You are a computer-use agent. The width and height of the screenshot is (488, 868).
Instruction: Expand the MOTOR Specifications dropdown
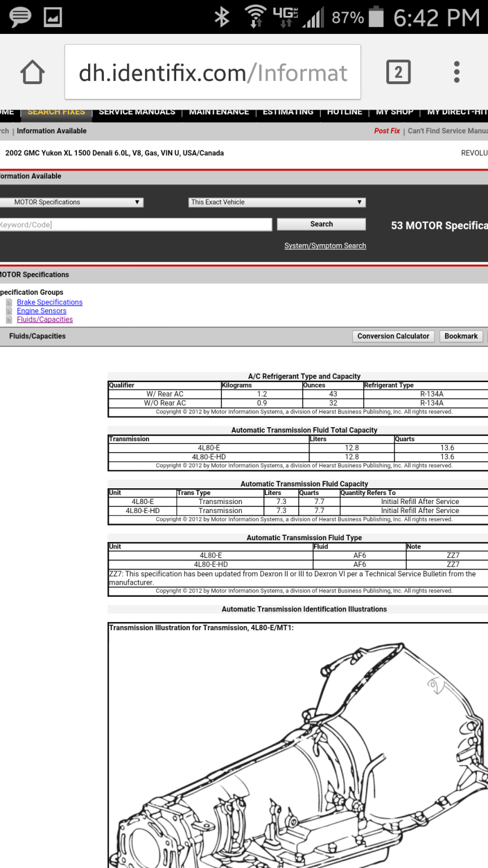(x=71, y=202)
